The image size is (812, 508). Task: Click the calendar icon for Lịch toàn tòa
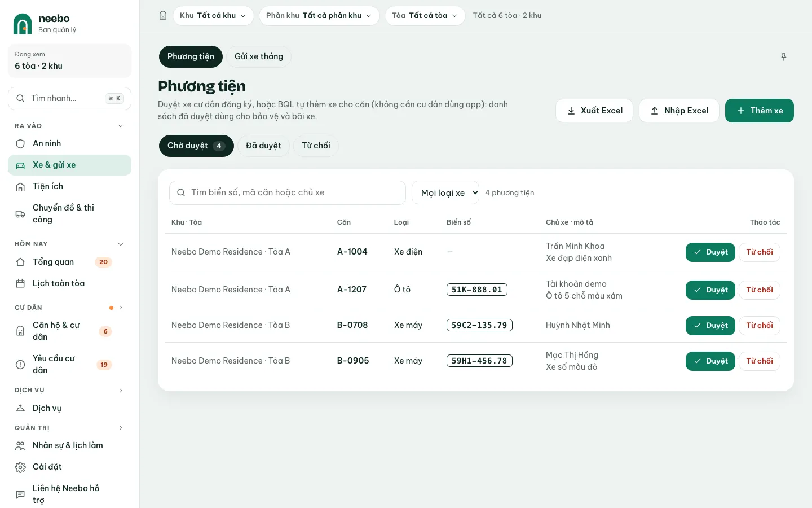coord(20,283)
